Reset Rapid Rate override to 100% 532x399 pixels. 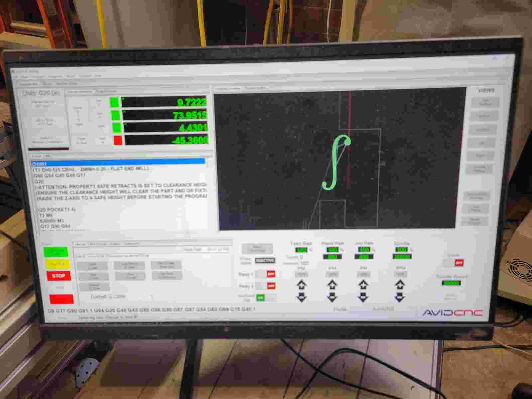point(332,275)
